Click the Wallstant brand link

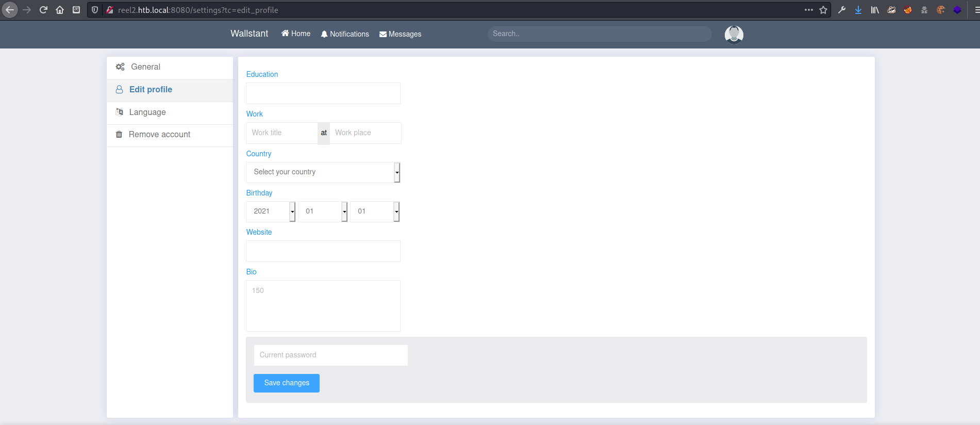249,34
